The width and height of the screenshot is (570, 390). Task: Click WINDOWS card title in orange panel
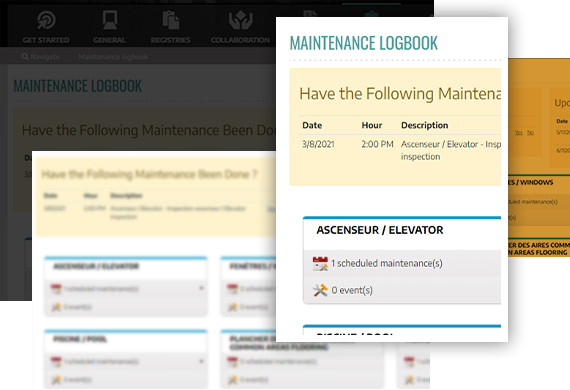[531, 182]
